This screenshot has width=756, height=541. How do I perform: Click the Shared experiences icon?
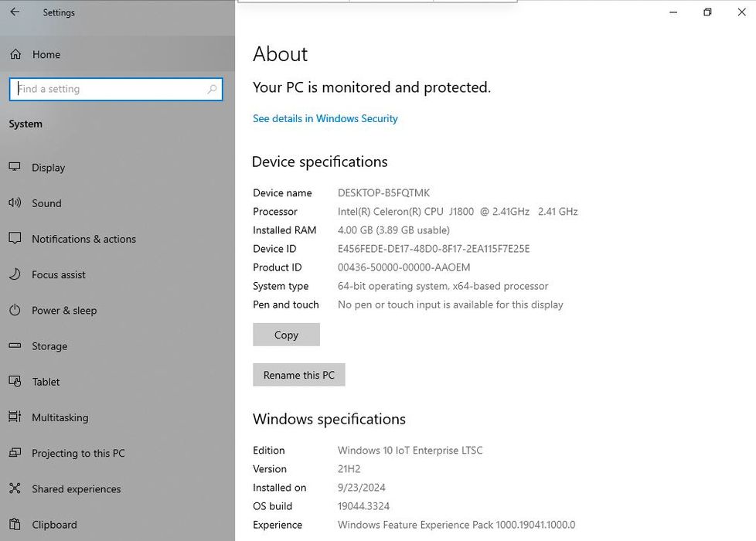15,488
